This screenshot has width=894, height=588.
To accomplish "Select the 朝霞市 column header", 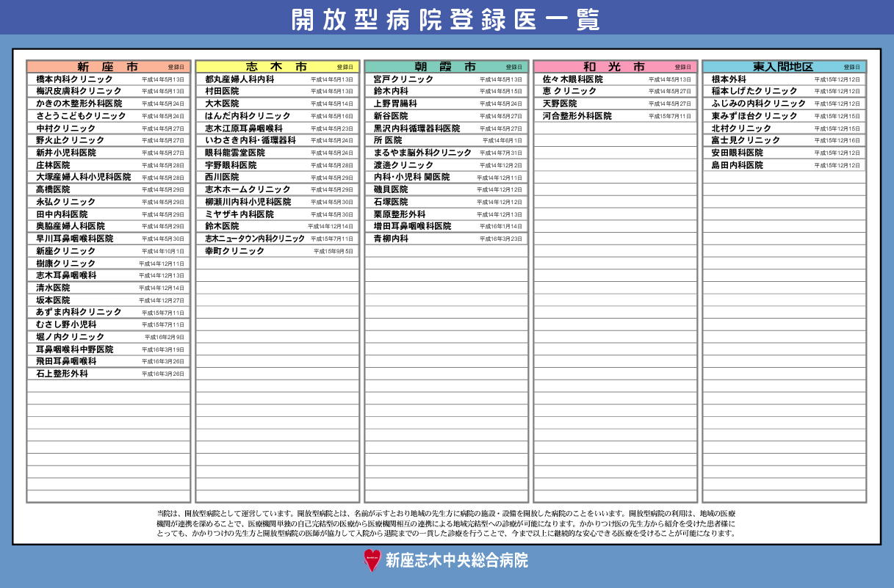I will [x=446, y=67].
